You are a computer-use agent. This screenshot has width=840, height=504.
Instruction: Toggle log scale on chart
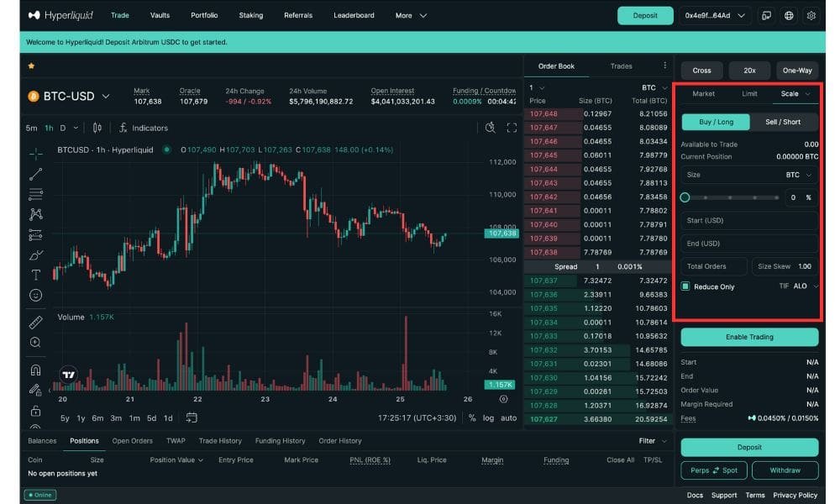pos(488,417)
